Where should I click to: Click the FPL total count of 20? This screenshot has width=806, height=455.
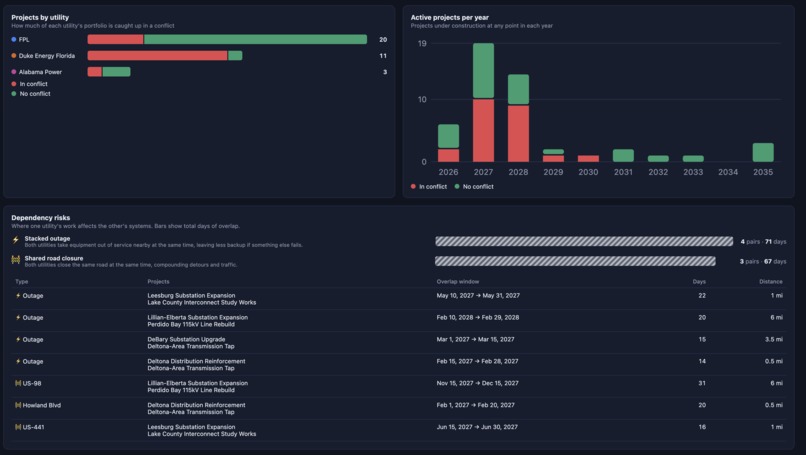coord(383,40)
